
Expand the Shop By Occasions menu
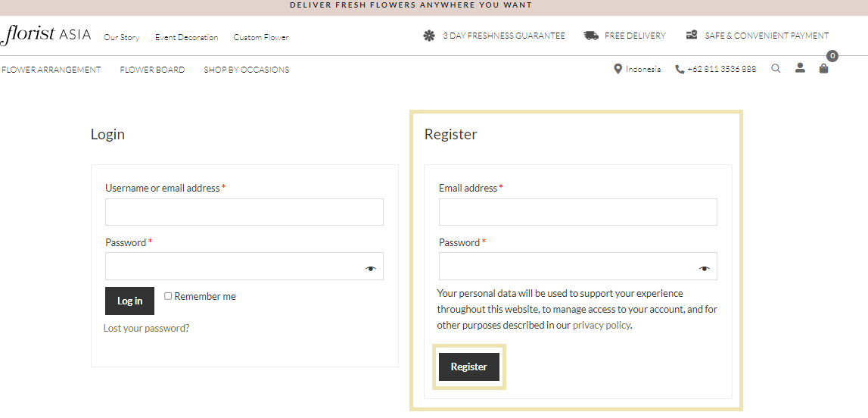pyautogui.click(x=247, y=70)
